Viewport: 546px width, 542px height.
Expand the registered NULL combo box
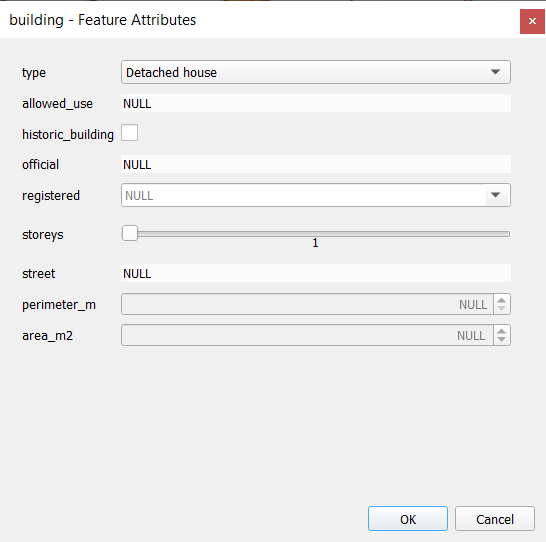coord(495,195)
